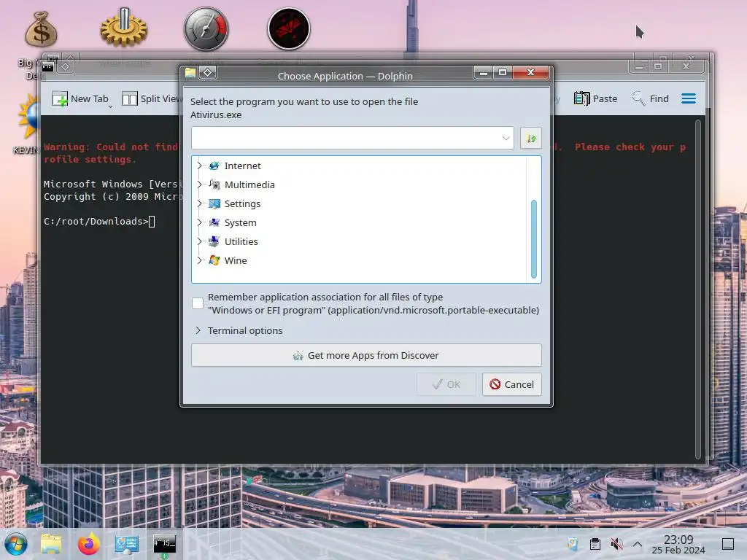Open the money bag desktop icon
This screenshot has height=560, width=747.
point(41,29)
